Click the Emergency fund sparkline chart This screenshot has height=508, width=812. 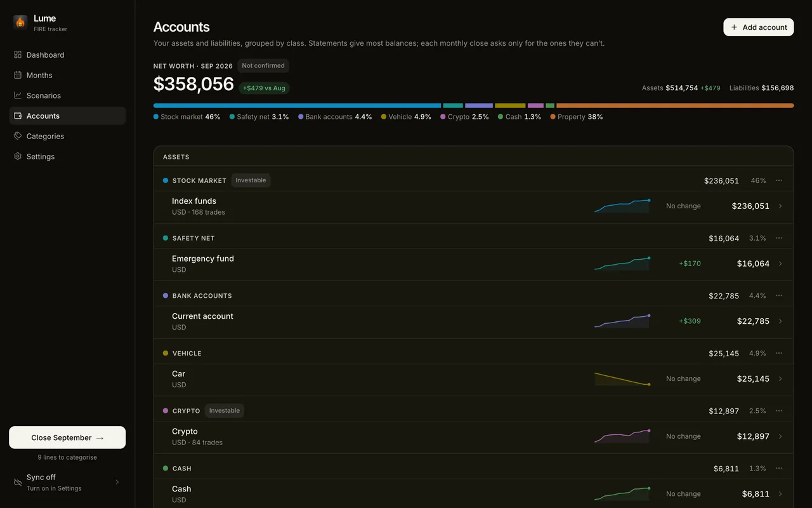click(x=622, y=264)
